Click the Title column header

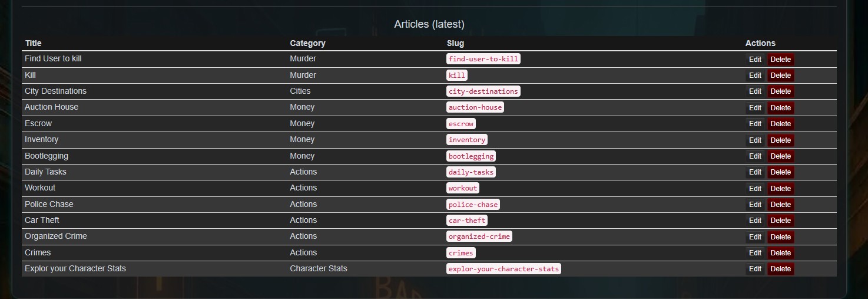tap(34, 43)
